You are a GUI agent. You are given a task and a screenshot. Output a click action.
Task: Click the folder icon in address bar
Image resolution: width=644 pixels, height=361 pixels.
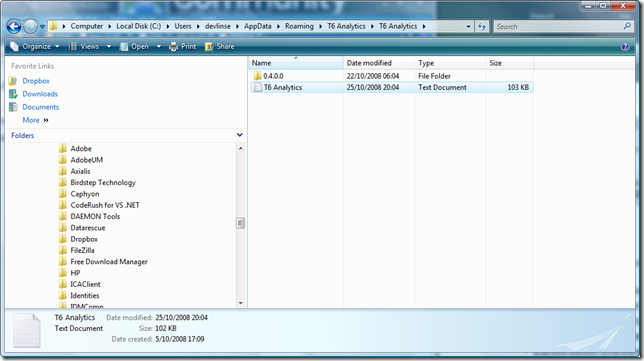(53, 26)
